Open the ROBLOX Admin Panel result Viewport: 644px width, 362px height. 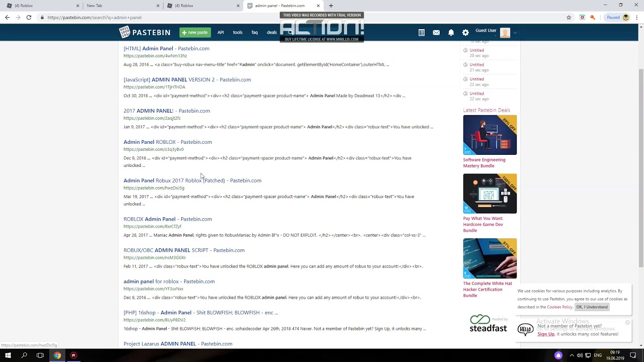pos(168,219)
